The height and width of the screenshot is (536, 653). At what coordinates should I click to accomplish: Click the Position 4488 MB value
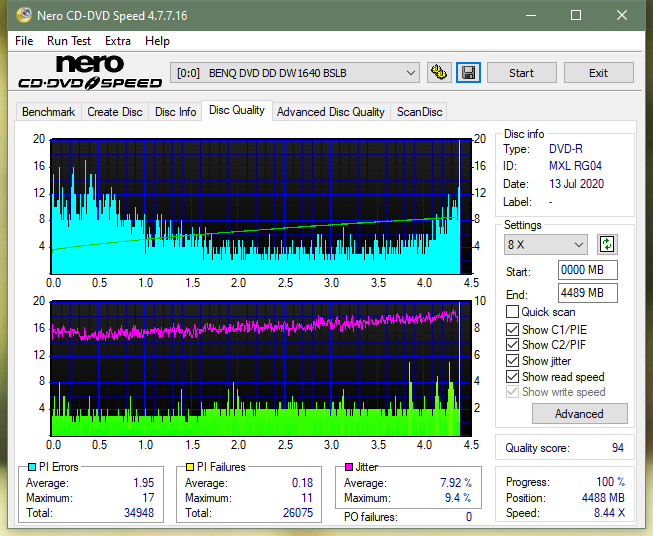tap(603, 498)
